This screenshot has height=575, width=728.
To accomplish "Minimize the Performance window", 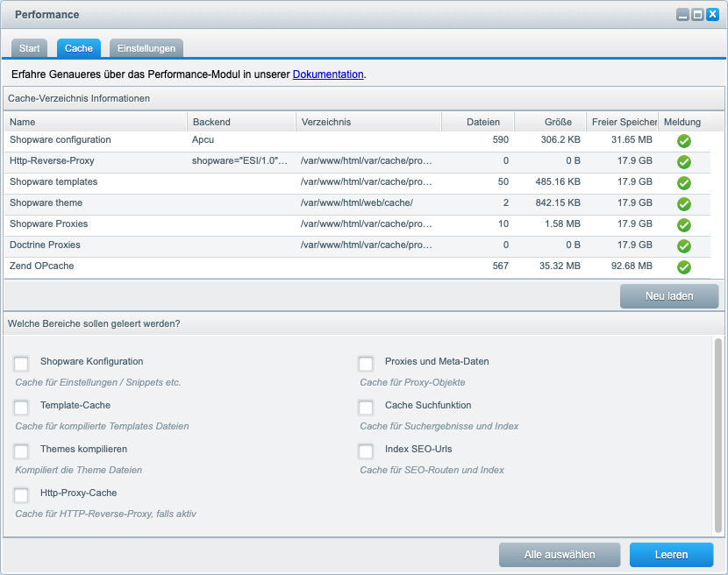I will tap(682, 15).
